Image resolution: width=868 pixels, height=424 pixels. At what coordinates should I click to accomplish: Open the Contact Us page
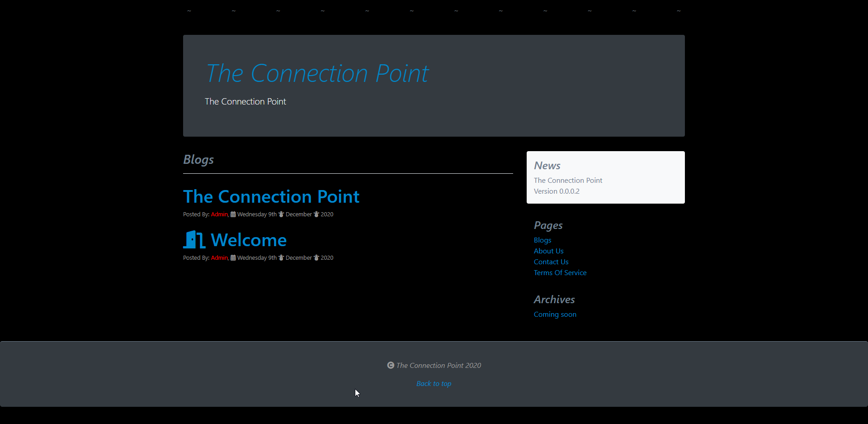click(551, 262)
